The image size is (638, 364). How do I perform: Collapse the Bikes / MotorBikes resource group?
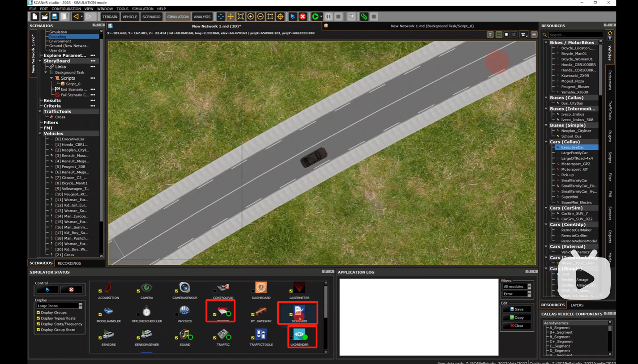click(x=546, y=42)
